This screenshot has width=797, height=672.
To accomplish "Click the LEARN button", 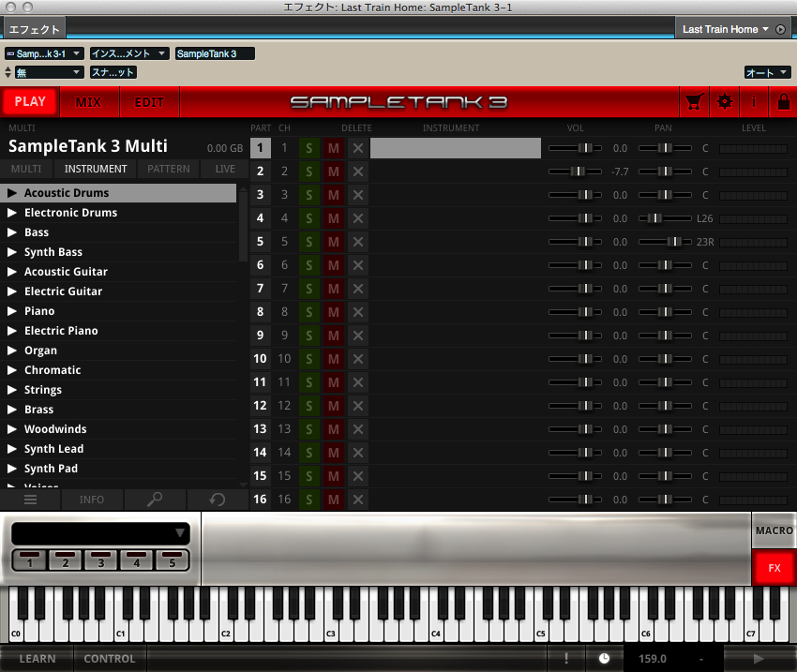I will tap(38, 659).
